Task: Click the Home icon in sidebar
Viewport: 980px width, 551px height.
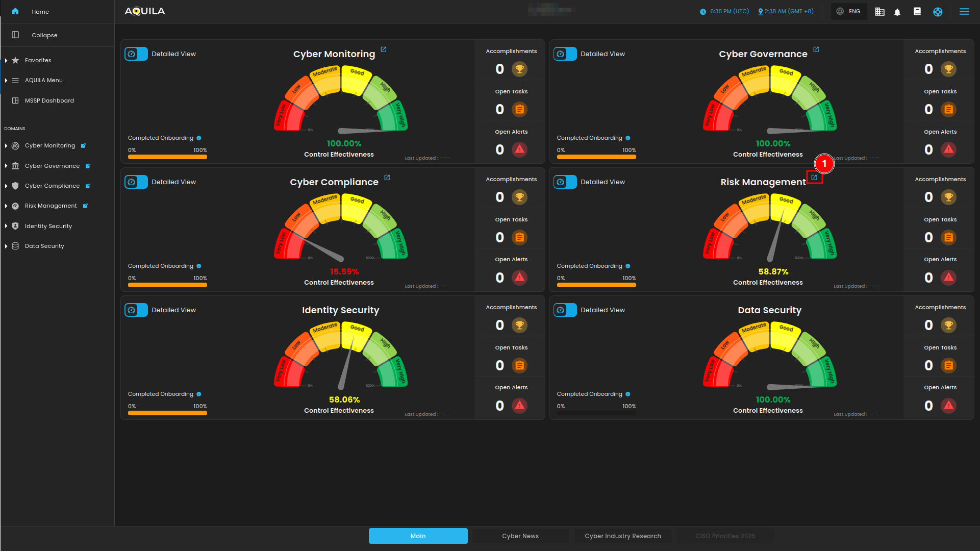Action: pos(15,11)
